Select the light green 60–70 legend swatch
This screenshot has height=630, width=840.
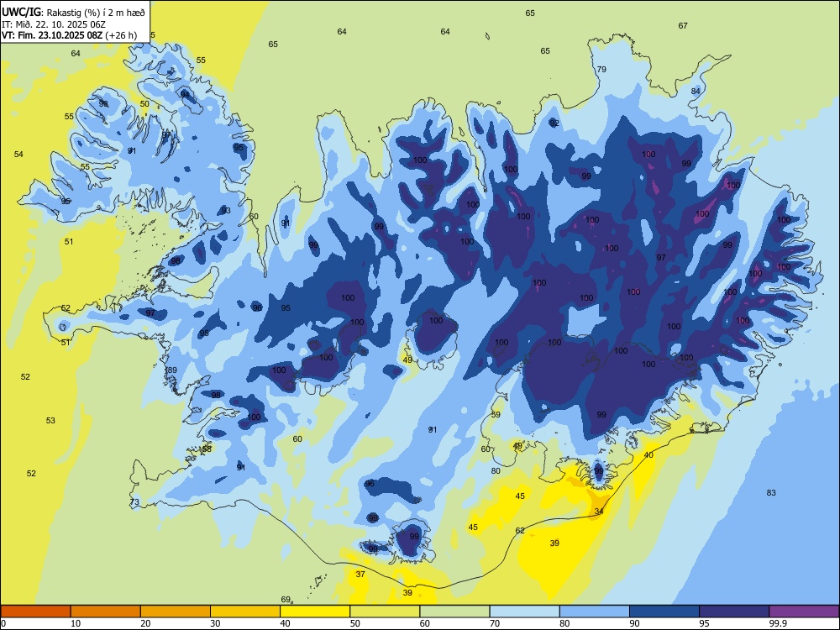coord(454,612)
